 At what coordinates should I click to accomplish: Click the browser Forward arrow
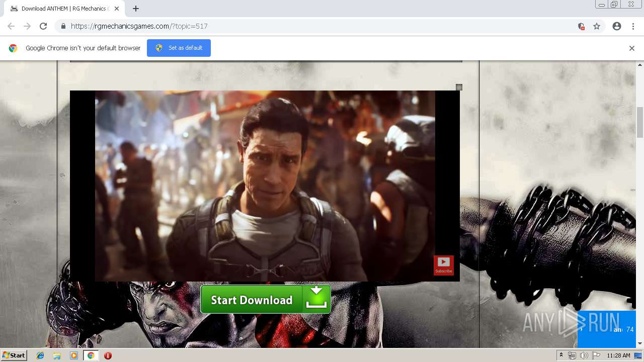tap(27, 26)
